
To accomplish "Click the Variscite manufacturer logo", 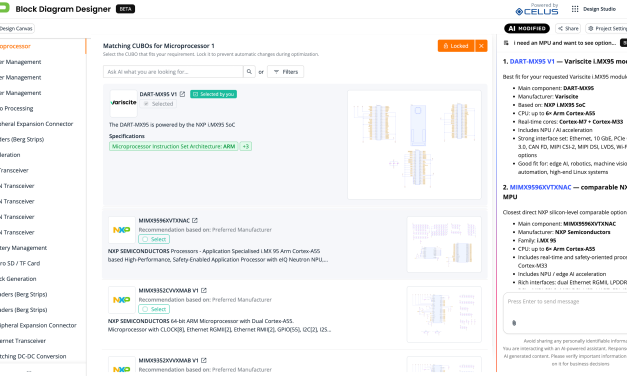I will coord(124,103).
